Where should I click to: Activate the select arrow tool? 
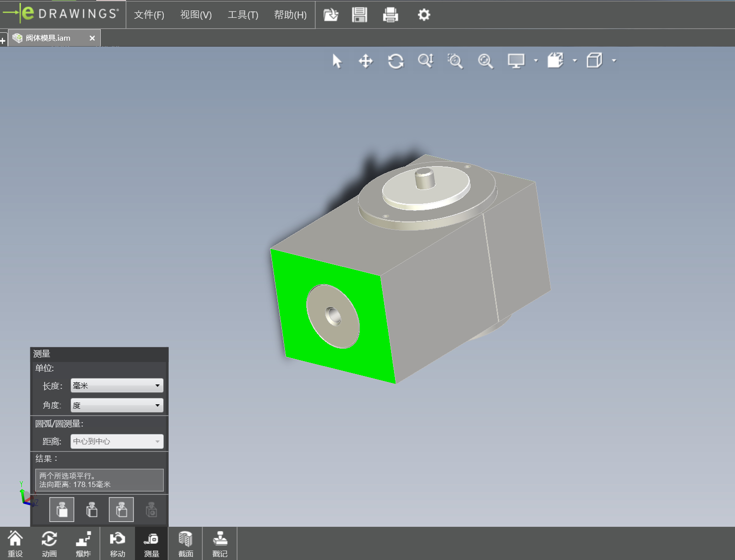tap(337, 61)
